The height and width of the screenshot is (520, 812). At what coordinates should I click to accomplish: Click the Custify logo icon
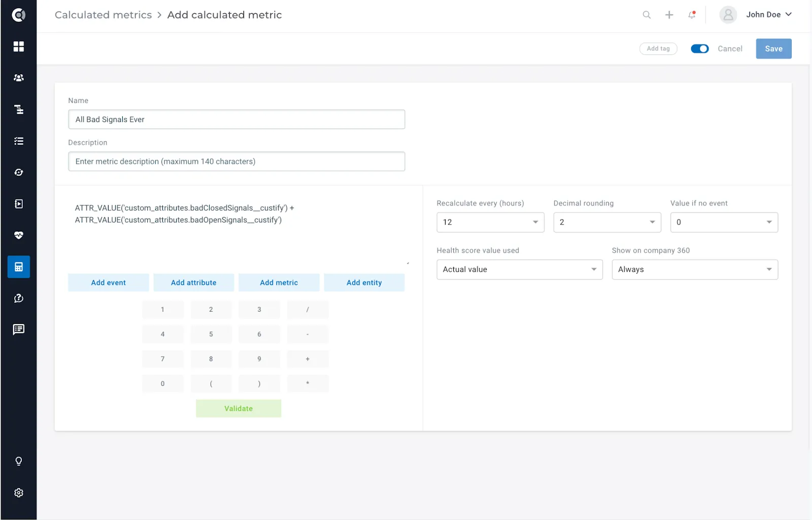[19, 15]
